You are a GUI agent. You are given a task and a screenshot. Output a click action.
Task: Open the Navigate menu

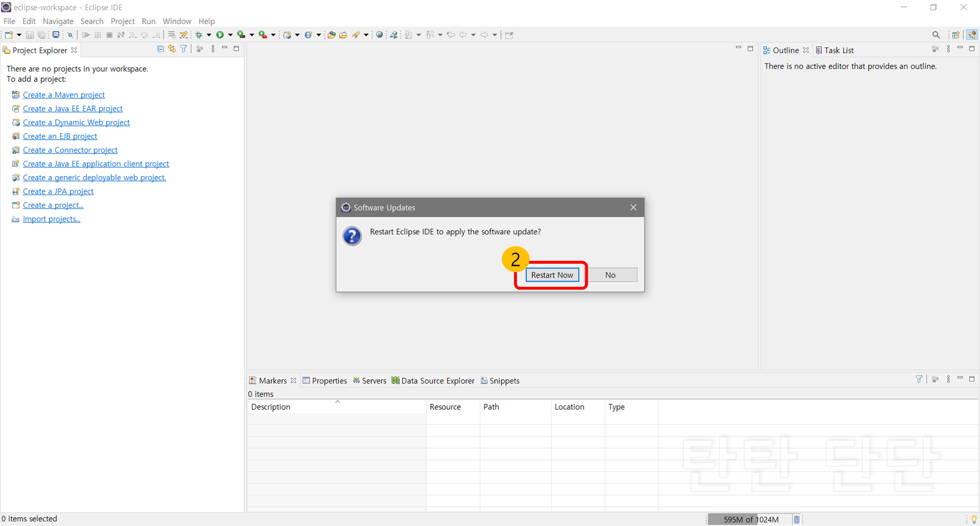[58, 21]
